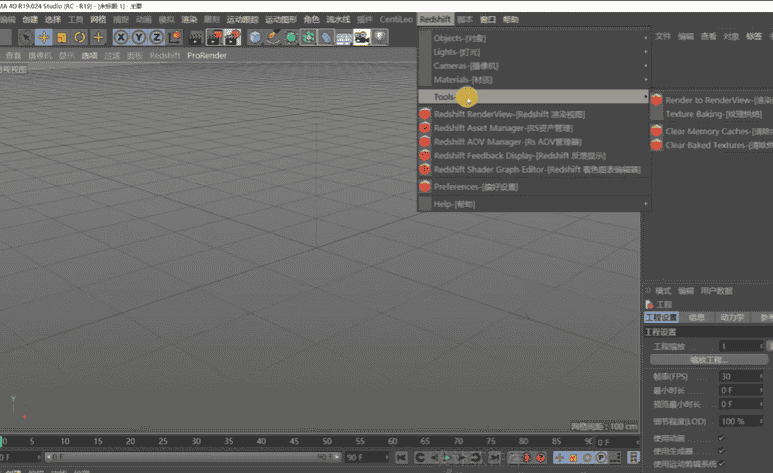This screenshot has height=473, width=773.
Task: Open the edit render settings icon
Action: [x=232, y=37]
